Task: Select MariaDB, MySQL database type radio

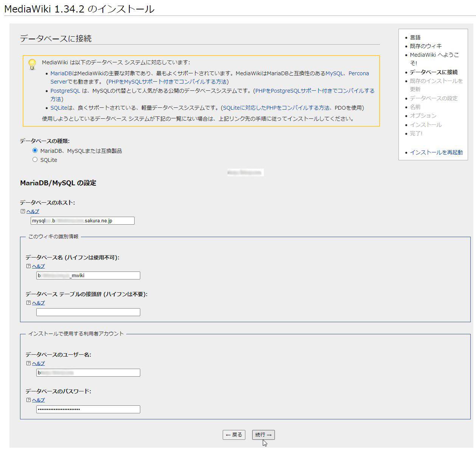Action: pyautogui.click(x=35, y=151)
